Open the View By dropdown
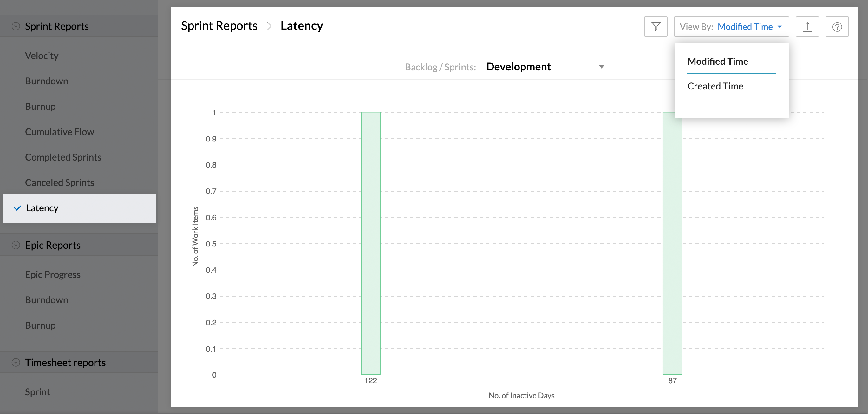868x414 pixels. click(x=731, y=27)
